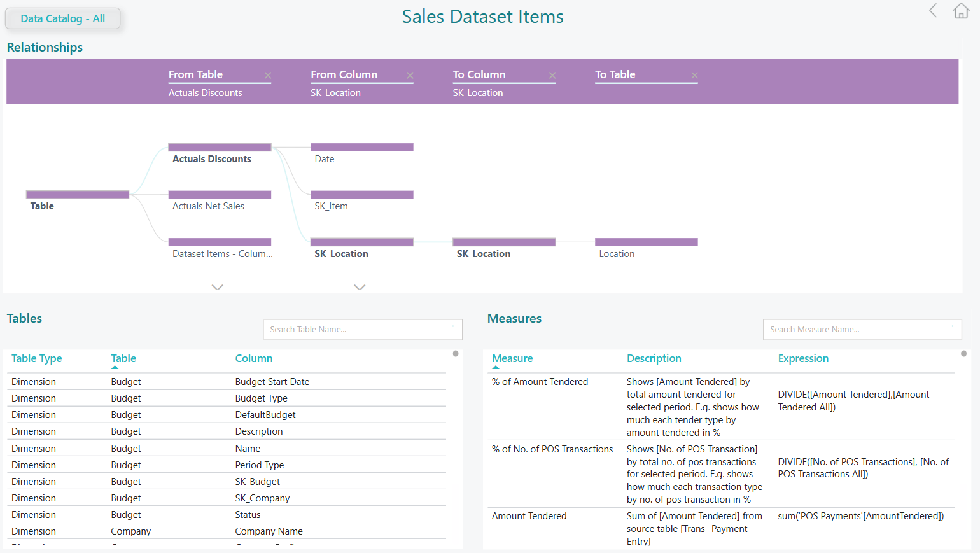Sort by the Table column header
The height and width of the screenshot is (553, 980).
click(x=123, y=359)
